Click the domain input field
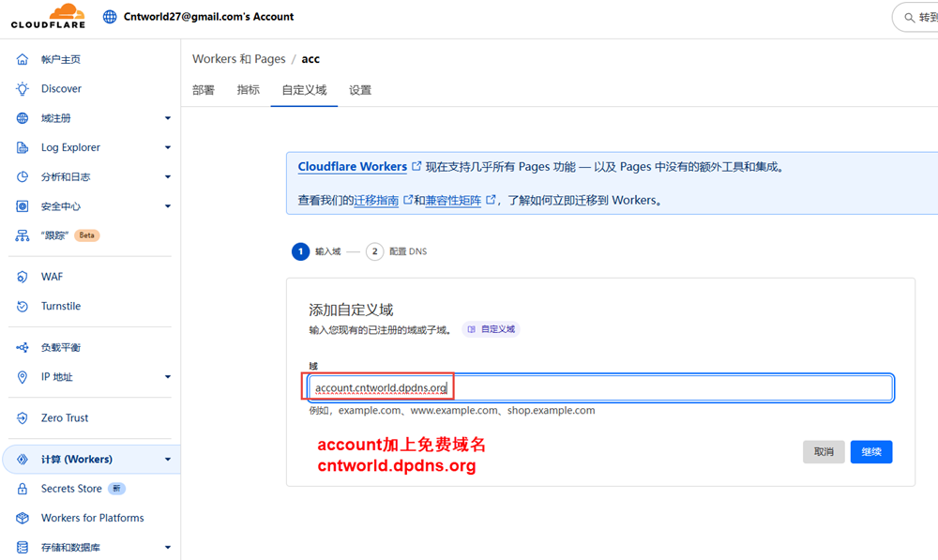The image size is (938, 560). coord(600,387)
